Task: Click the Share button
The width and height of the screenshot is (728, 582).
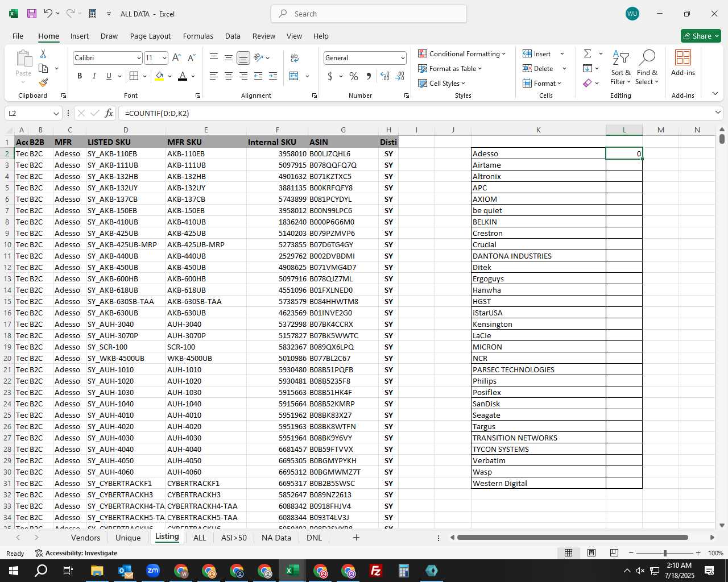Action: [x=701, y=36]
